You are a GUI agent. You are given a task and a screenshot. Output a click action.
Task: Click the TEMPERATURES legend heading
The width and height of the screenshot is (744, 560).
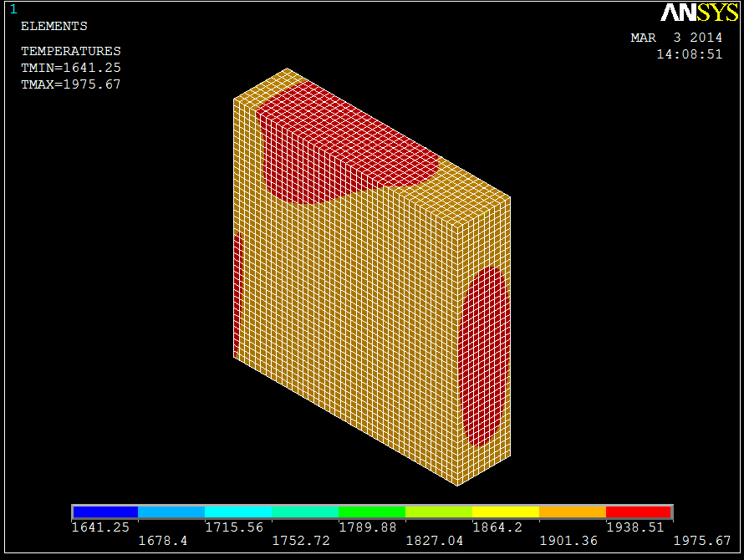70,51
